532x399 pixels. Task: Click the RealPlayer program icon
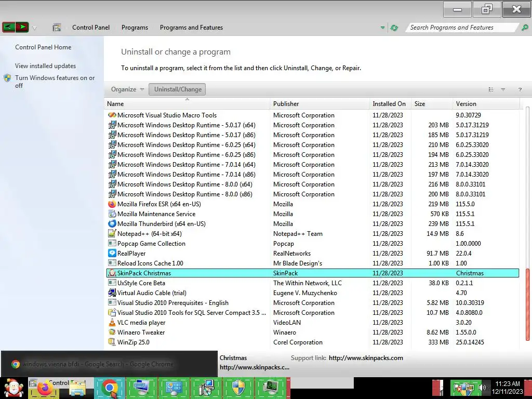tap(112, 253)
